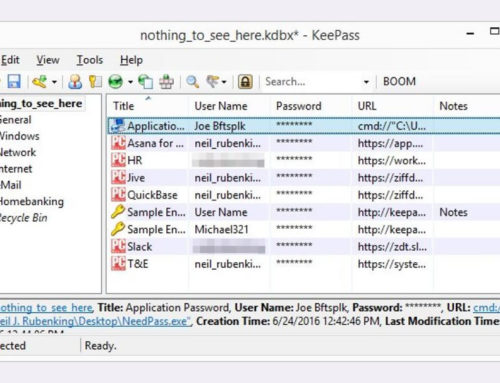Click the Add Entry key icon
The width and height of the screenshot is (500, 383).
[39, 81]
